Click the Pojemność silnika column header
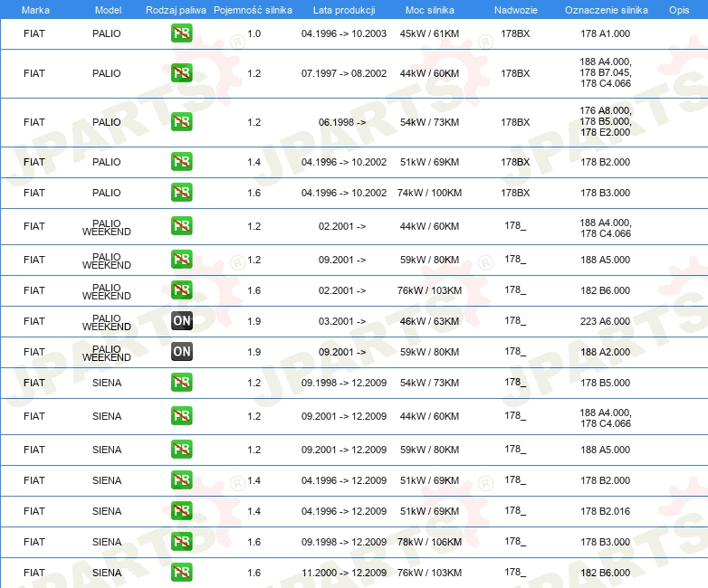This screenshot has width=708, height=588. click(x=253, y=10)
